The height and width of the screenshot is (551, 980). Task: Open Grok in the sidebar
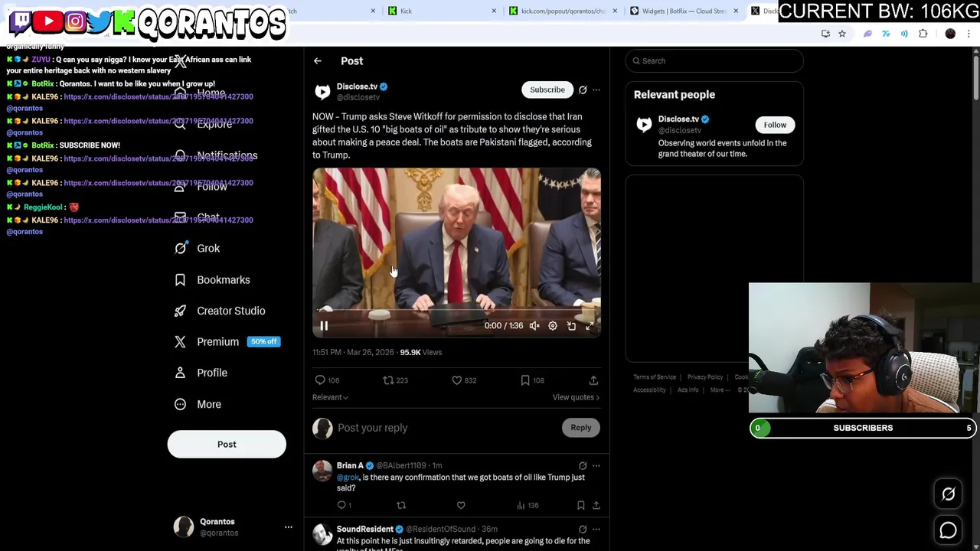(198, 248)
